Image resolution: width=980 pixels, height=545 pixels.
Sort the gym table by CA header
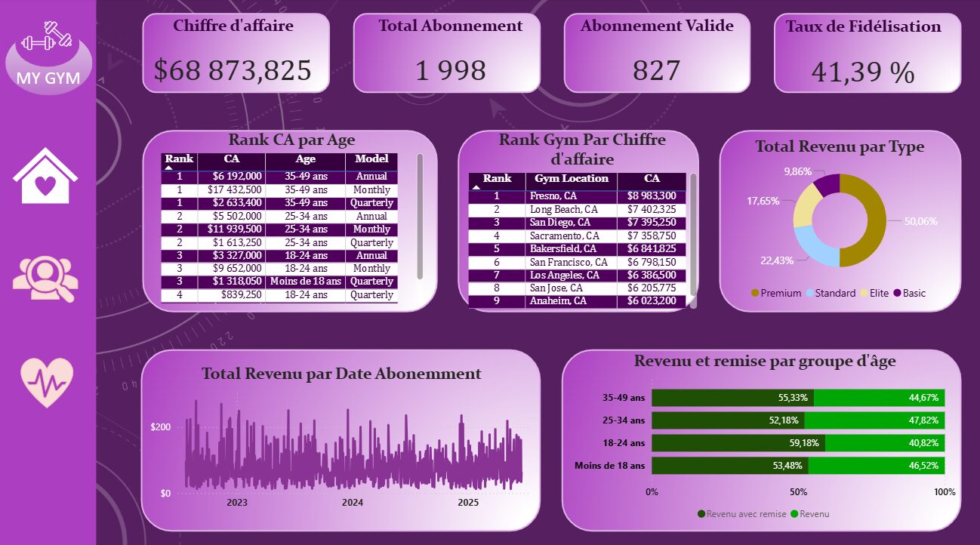pos(652,179)
